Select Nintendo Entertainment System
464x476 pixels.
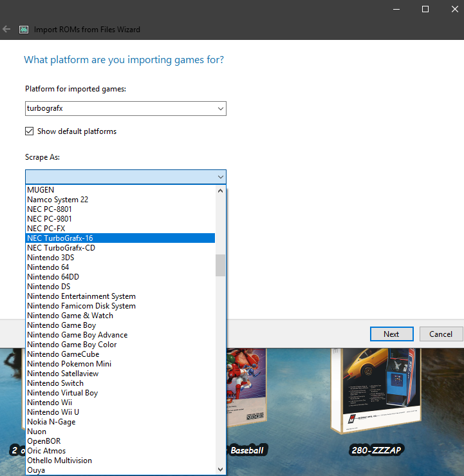pyautogui.click(x=121, y=296)
